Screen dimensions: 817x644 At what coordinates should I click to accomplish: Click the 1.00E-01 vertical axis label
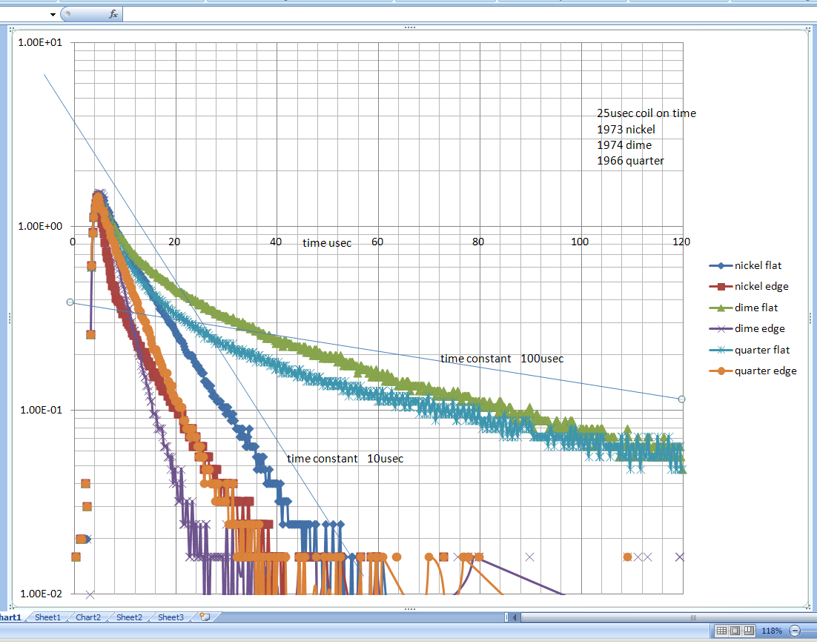click(x=41, y=410)
